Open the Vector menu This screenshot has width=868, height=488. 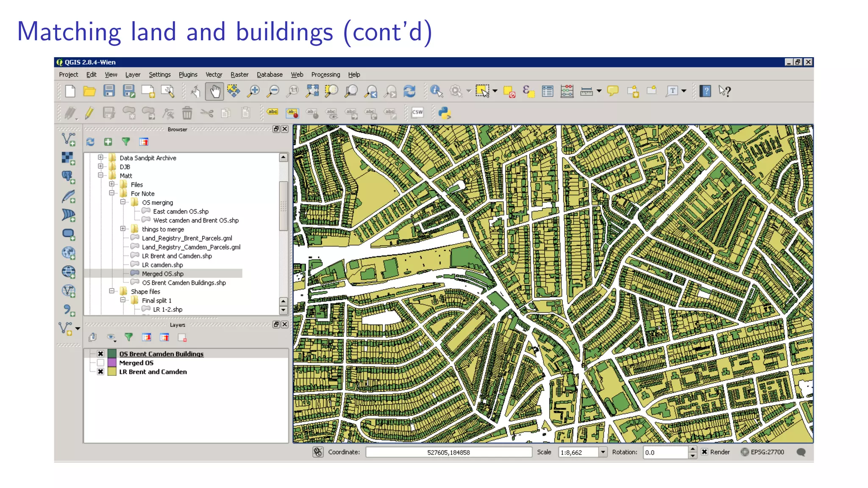point(214,75)
